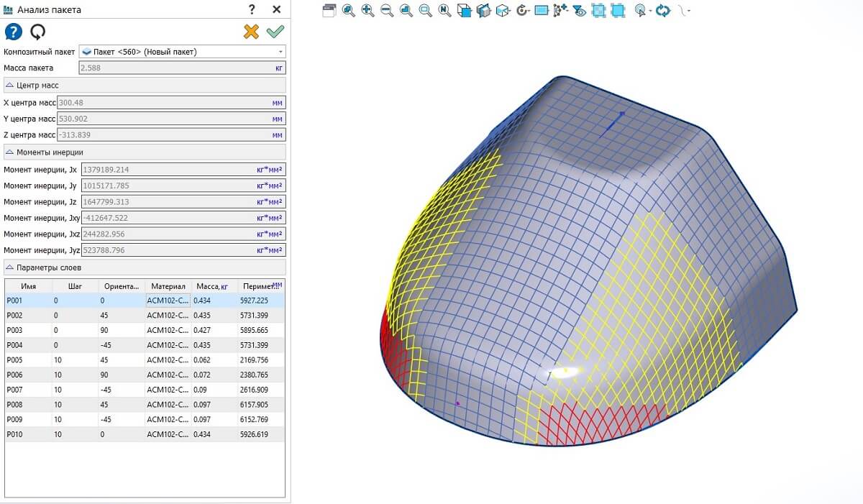Sort by the Материал column header
863x504 pixels.
(168, 286)
